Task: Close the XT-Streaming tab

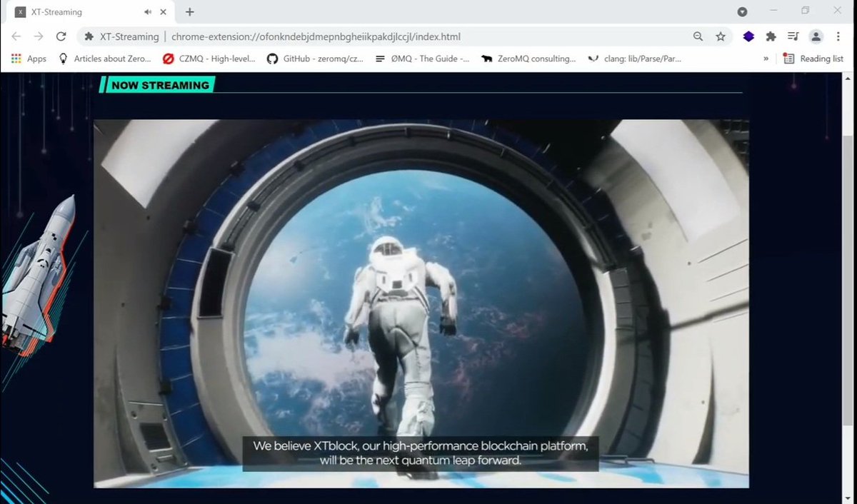Action: coord(164,12)
